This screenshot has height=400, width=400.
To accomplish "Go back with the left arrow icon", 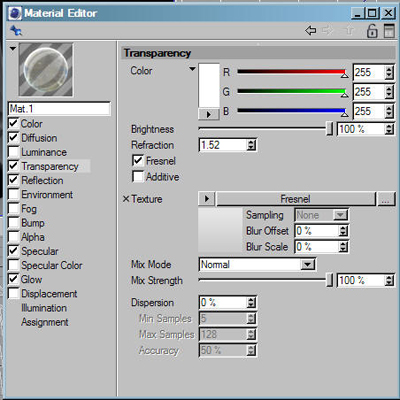I will (311, 31).
